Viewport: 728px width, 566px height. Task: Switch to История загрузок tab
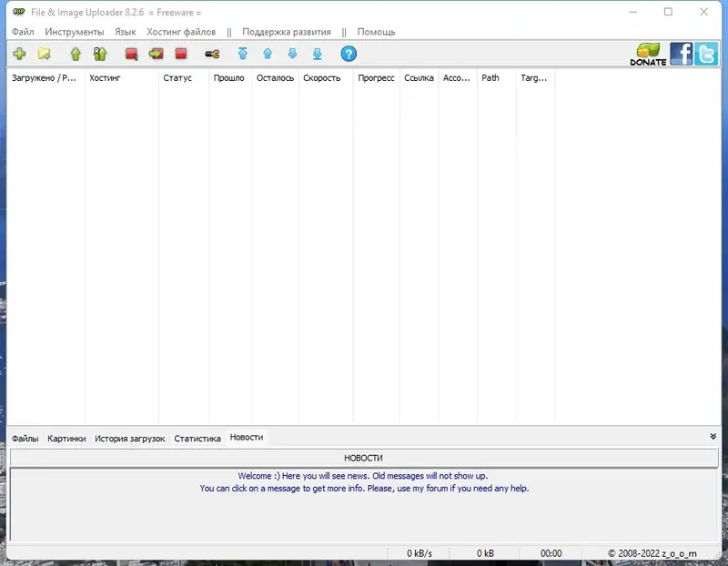tap(129, 439)
